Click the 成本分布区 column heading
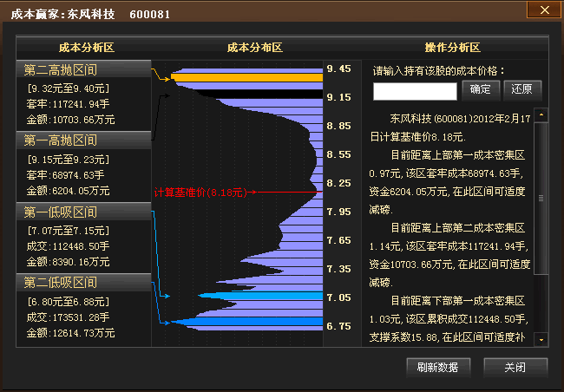Screen dimensions: 564x392 [255, 48]
